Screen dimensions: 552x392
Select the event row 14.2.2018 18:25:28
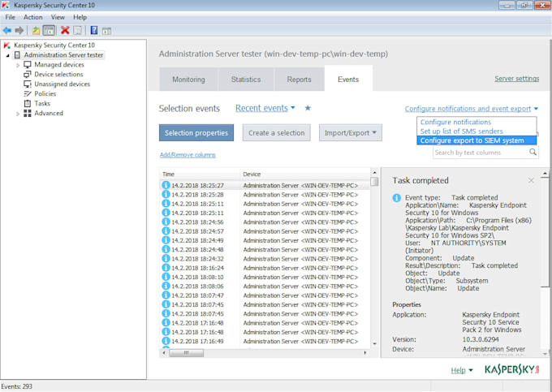coord(265,195)
